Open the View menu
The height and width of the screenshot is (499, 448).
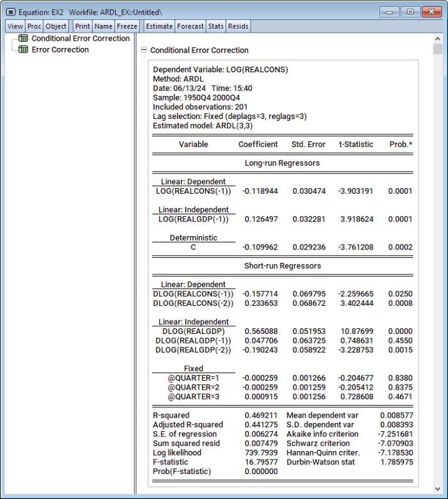13,26
